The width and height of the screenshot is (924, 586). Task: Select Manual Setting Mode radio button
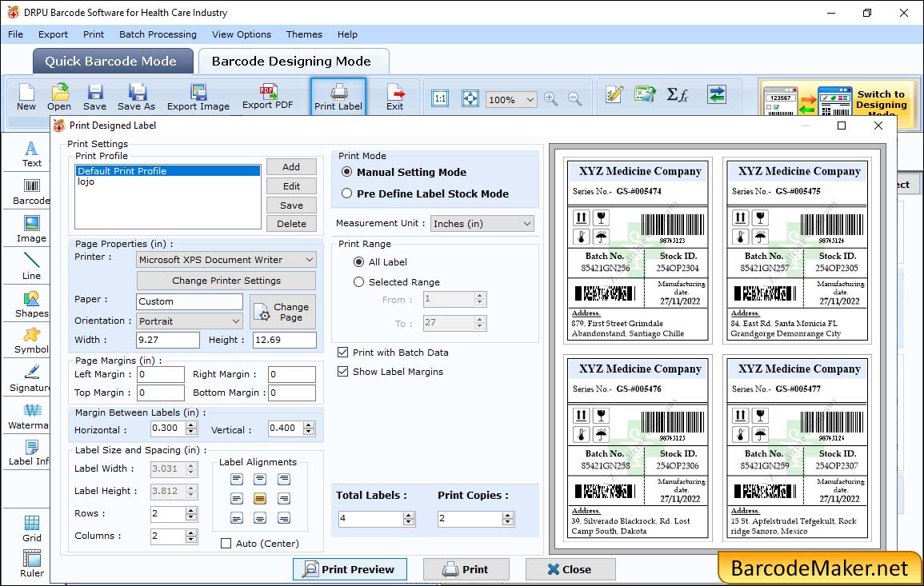tap(346, 172)
